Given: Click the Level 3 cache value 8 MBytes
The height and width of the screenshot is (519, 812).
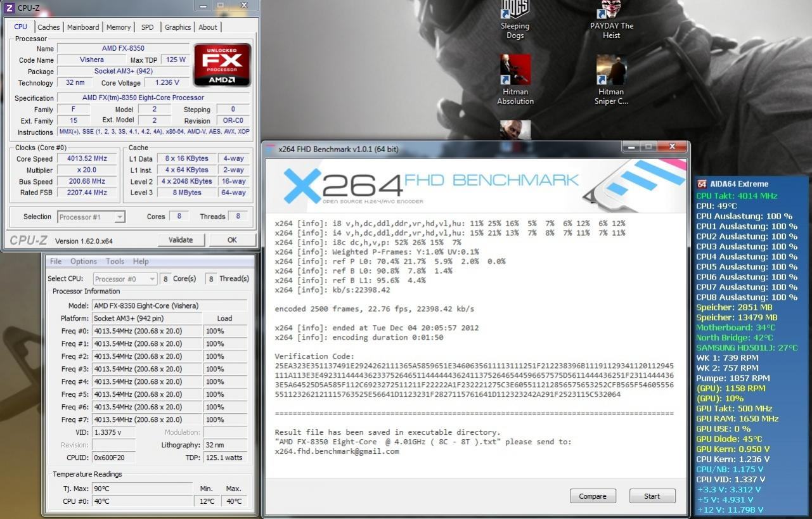Looking at the screenshot, I should 187,193.
